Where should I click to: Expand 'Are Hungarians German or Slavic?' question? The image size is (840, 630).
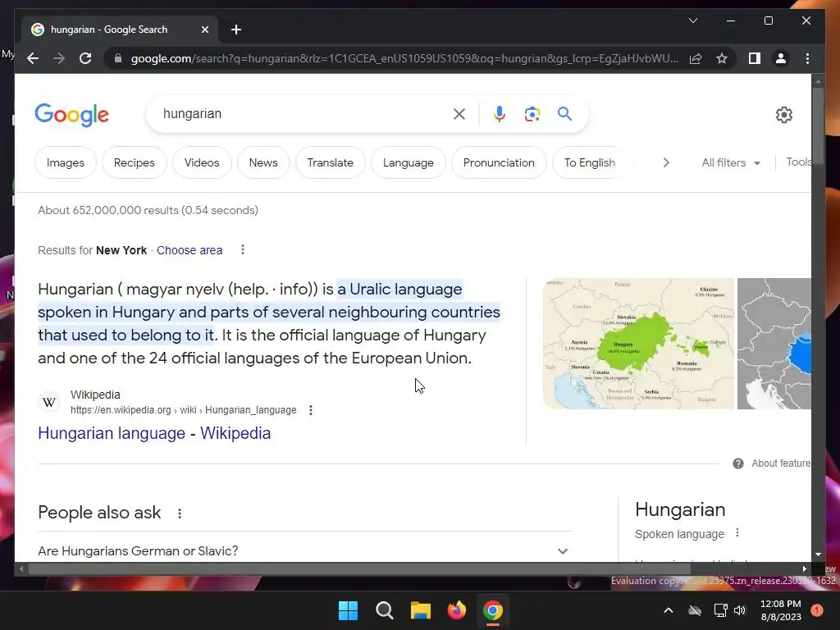(x=305, y=550)
